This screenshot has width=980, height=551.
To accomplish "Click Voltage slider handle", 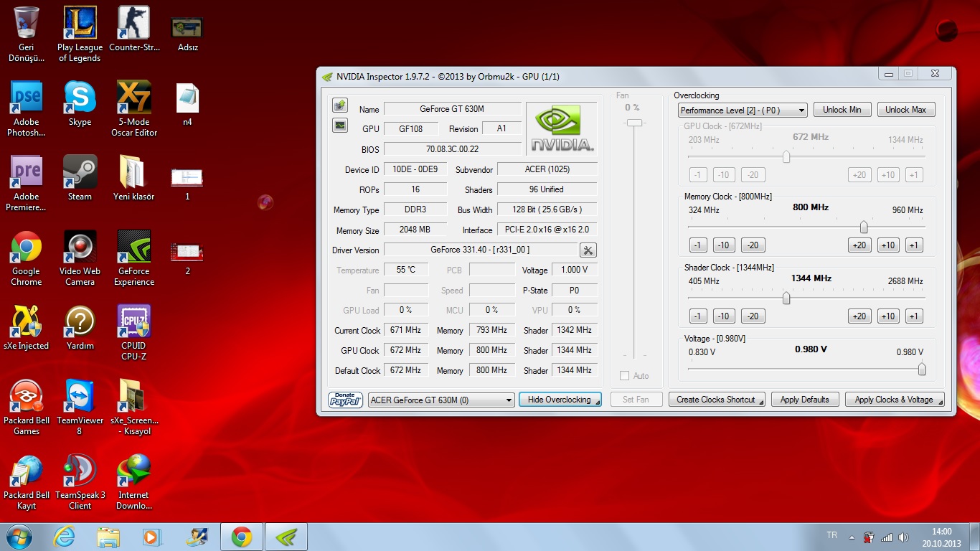I will coord(922,369).
